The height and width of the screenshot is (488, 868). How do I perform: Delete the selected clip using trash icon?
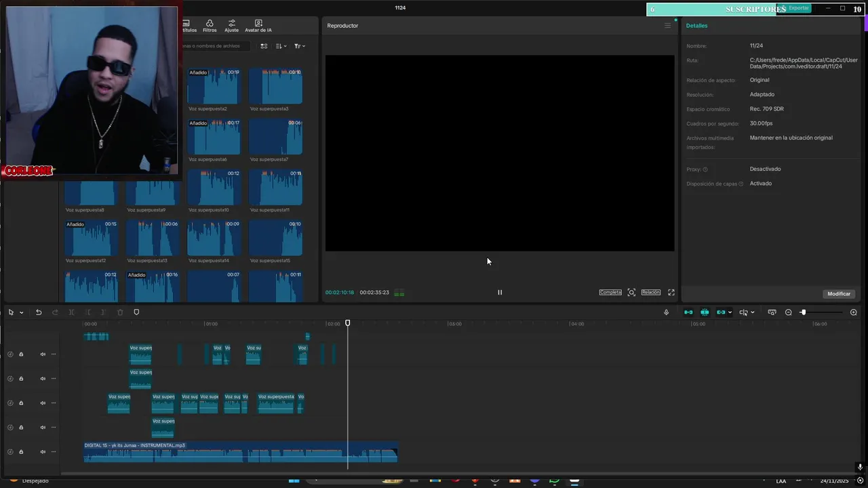point(120,312)
